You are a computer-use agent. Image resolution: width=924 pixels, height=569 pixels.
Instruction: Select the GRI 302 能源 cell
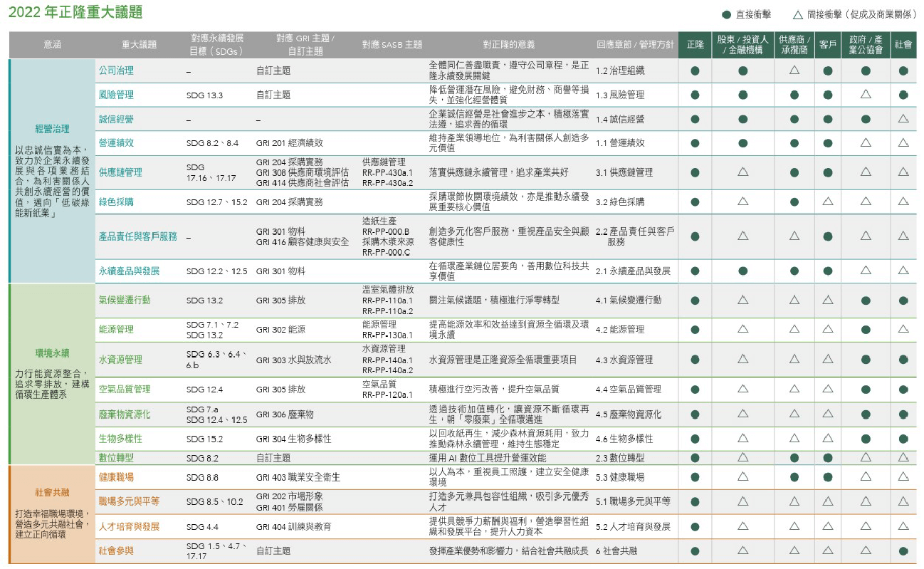(x=280, y=329)
